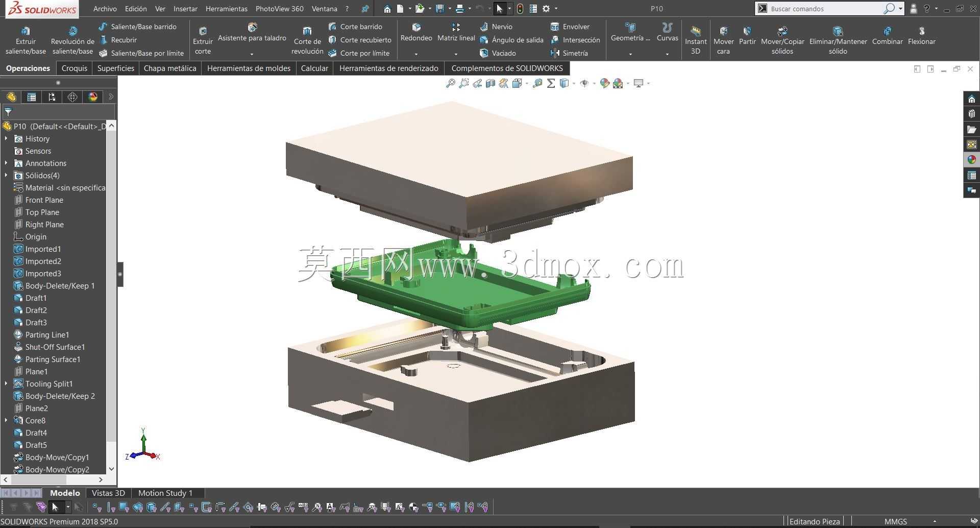Select the Nervio rib tool
The image size is (980, 528).
[x=496, y=27]
